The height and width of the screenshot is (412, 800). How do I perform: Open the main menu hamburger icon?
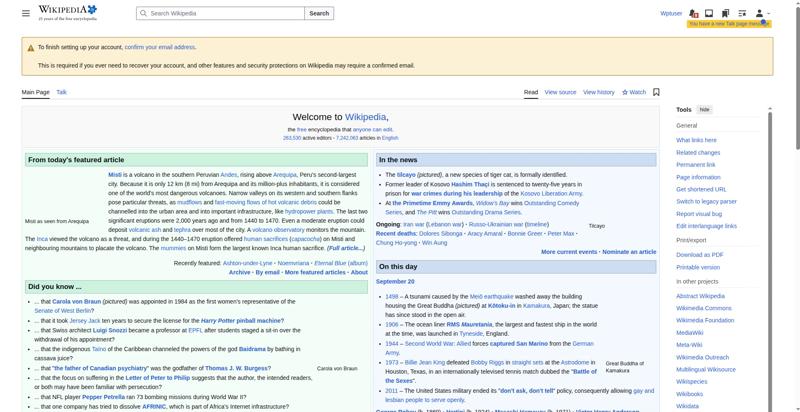(26, 13)
